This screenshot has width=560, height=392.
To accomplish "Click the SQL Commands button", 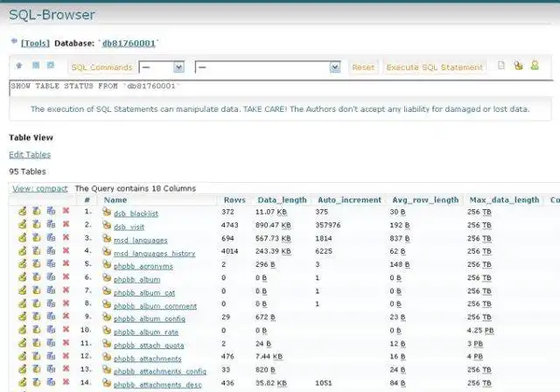I will click(x=101, y=67).
